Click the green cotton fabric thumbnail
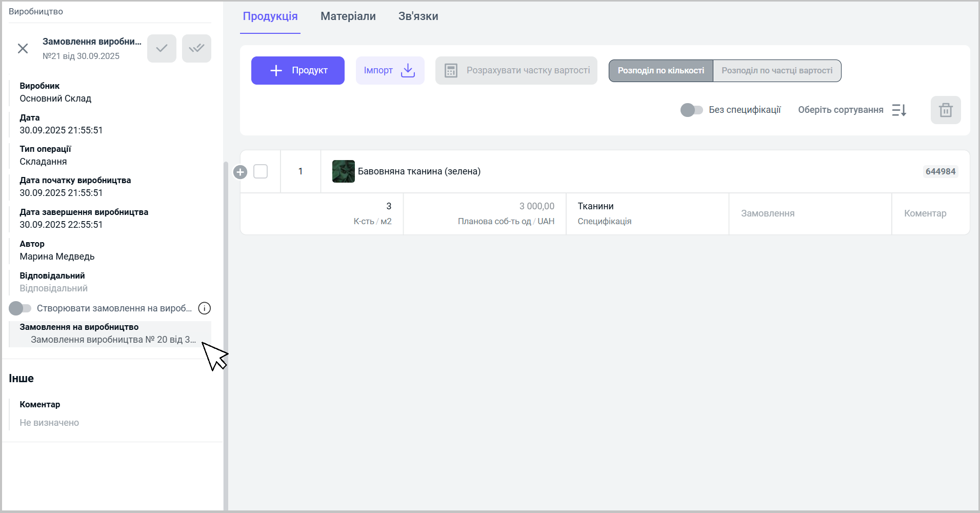980x513 pixels. [x=343, y=171]
